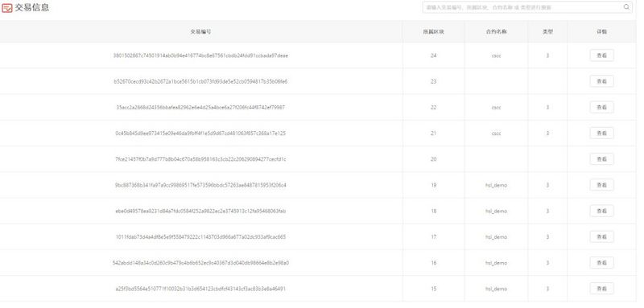Image resolution: width=644 pixels, height=308 pixels.
Task: Select transaction hash starting with ebe0d495
Action: coord(200,211)
